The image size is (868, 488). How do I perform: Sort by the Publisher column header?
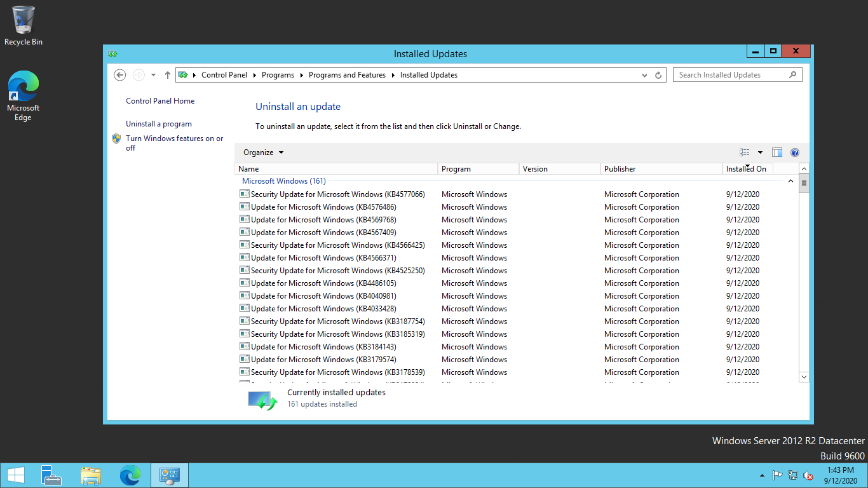coord(661,169)
